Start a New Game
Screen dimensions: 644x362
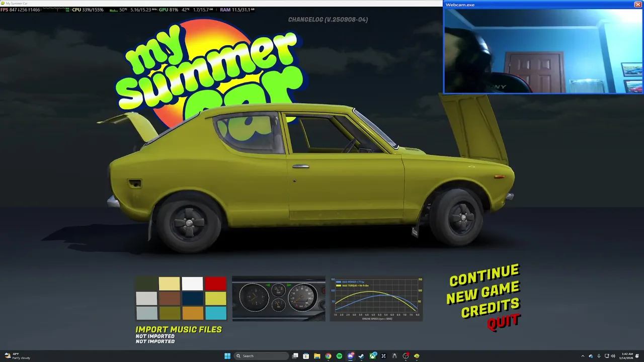coord(482,292)
